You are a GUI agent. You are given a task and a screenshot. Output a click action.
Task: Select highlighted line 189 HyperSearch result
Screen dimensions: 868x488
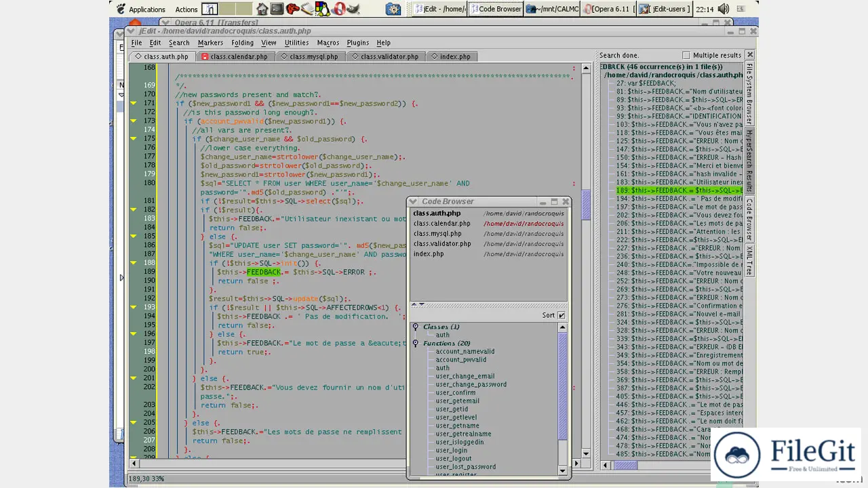pyautogui.click(x=680, y=190)
